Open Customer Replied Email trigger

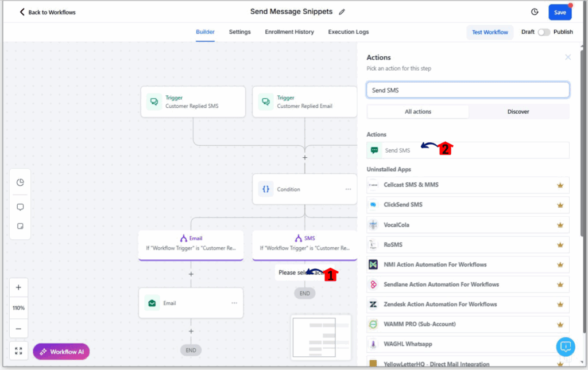[x=304, y=102]
